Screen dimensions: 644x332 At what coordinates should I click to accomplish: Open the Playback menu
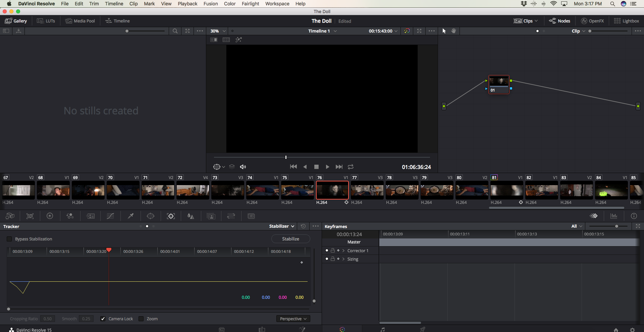pos(187,4)
